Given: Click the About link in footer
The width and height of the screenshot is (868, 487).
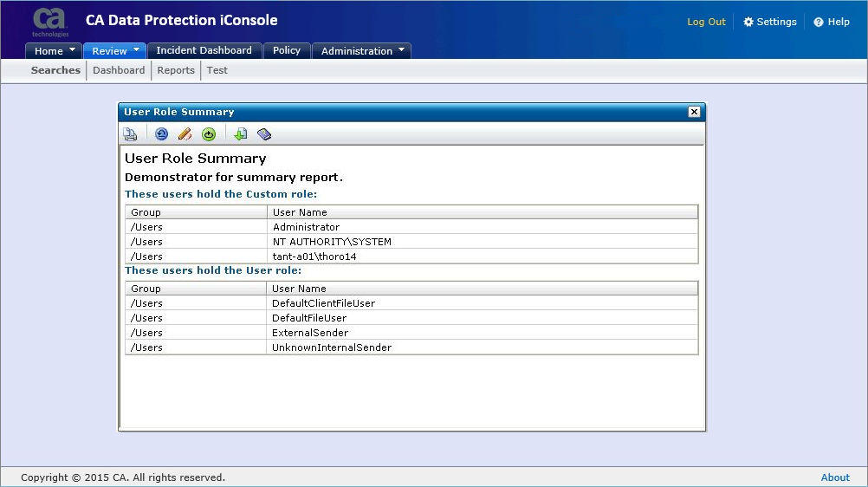Looking at the screenshot, I should pyautogui.click(x=835, y=477).
